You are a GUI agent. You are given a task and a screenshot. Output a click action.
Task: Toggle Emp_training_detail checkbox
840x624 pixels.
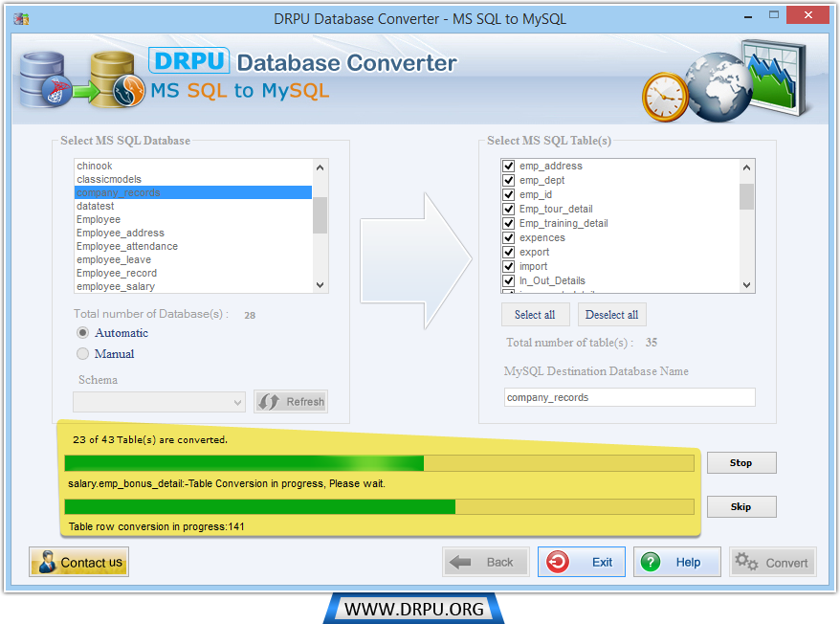(x=508, y=223)
